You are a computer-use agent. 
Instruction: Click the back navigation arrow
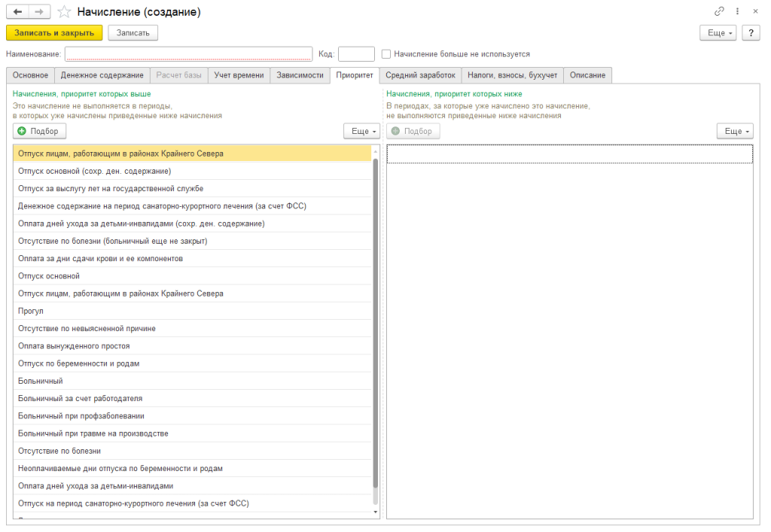[x=18, y=12]
